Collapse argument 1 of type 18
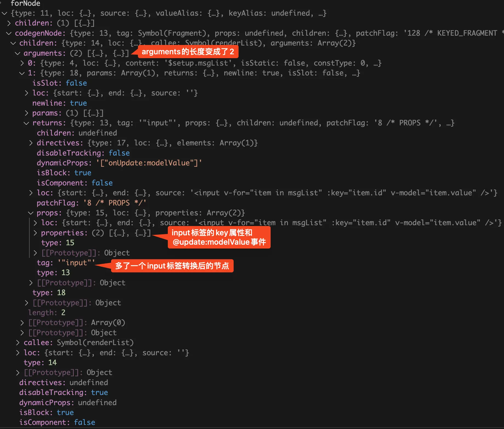Viewport: 504px width, 429px height. (22, 73)
